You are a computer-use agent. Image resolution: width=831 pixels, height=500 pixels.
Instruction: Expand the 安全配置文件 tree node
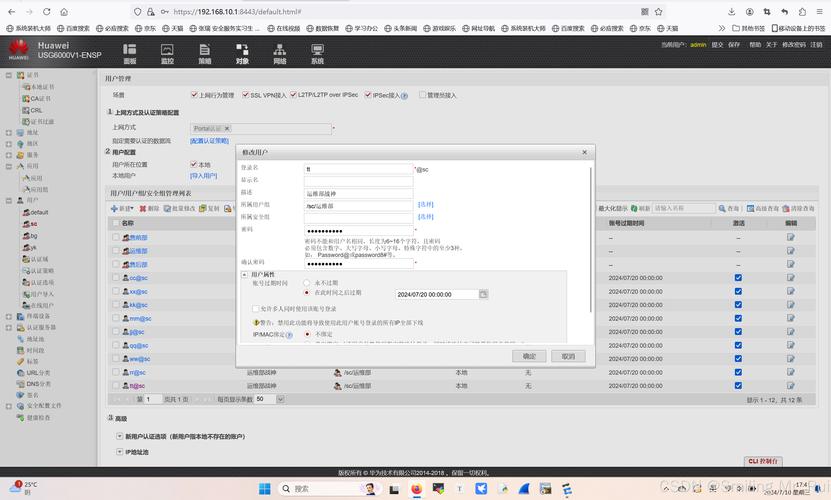(8, 406)
